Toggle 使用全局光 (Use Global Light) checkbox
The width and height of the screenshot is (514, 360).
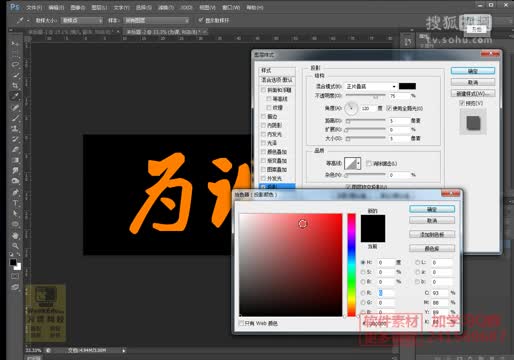coord(389,108)
